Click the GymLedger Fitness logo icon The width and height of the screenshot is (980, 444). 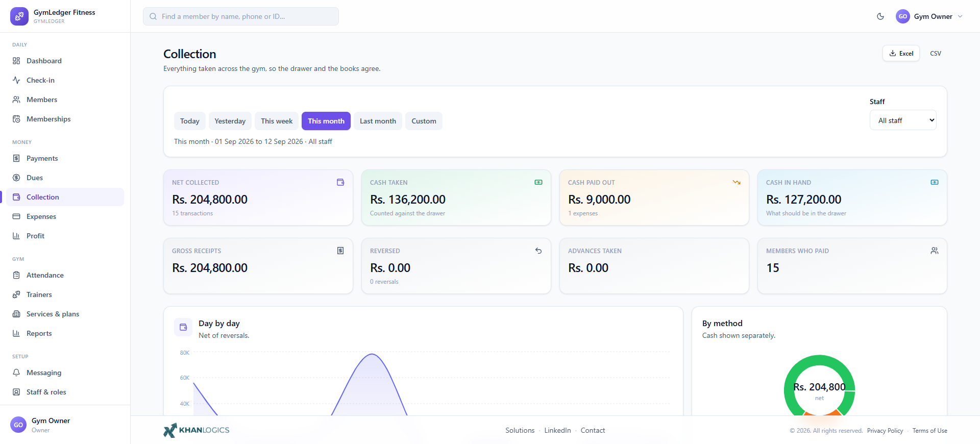coord(19,16)
